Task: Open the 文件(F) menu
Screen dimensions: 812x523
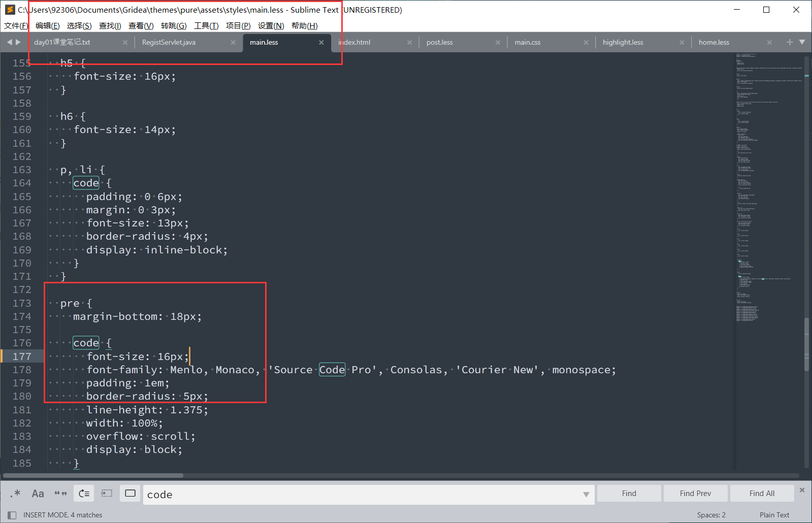Action: 16,26
